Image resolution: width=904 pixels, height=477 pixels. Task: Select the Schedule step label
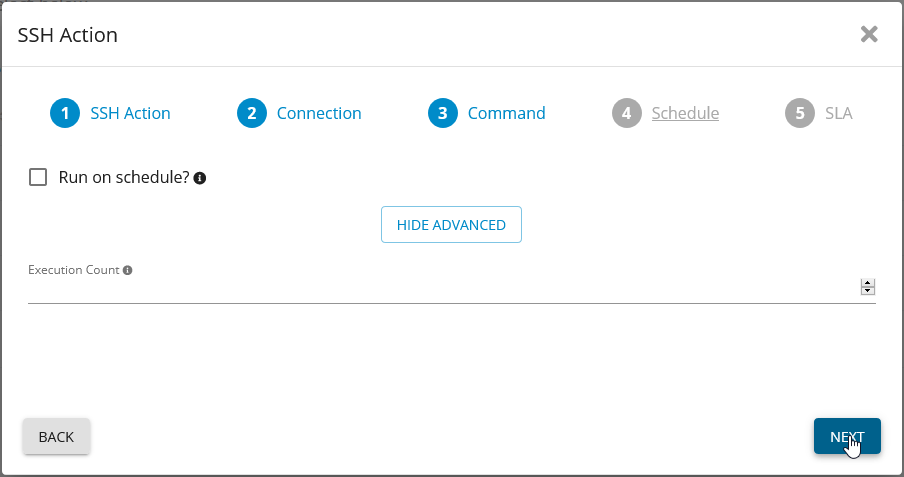click(685, 113)
